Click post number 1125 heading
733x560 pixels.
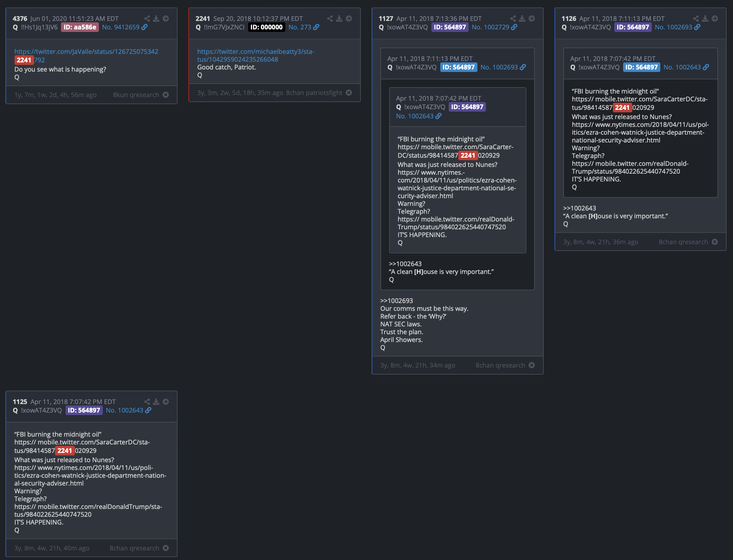click(20, 402)
